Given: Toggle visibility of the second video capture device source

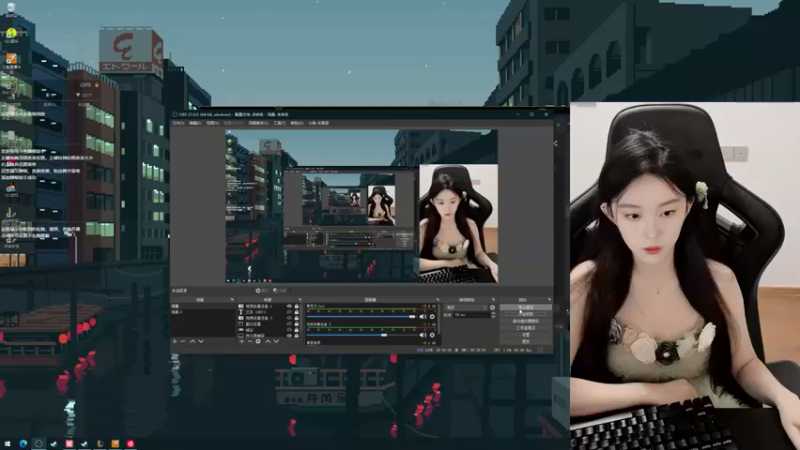Looking at the screenshot, I should tap(289, 318).
